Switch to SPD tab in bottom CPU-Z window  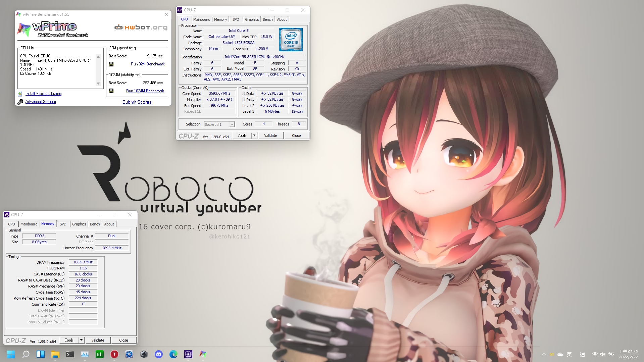(63, 224)
